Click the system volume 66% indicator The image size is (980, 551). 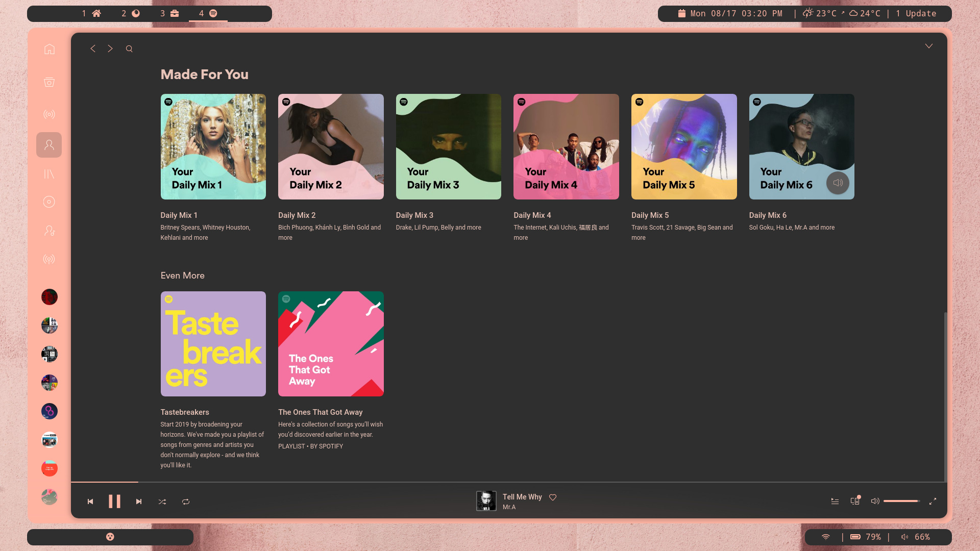point(915,537)
